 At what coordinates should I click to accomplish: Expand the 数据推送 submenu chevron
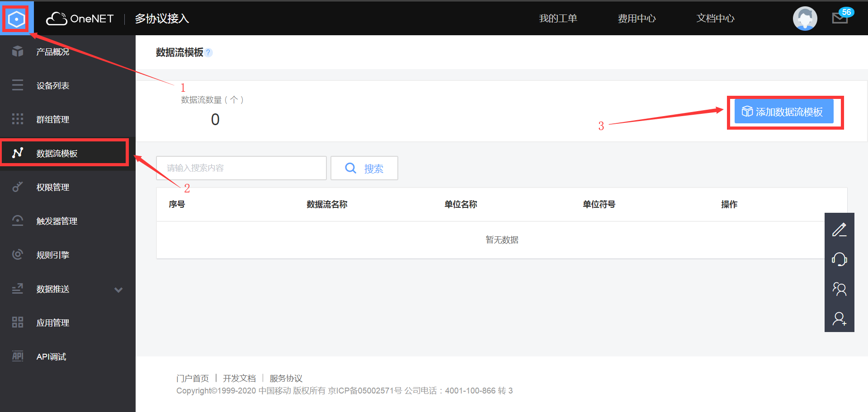click(118, 290)
